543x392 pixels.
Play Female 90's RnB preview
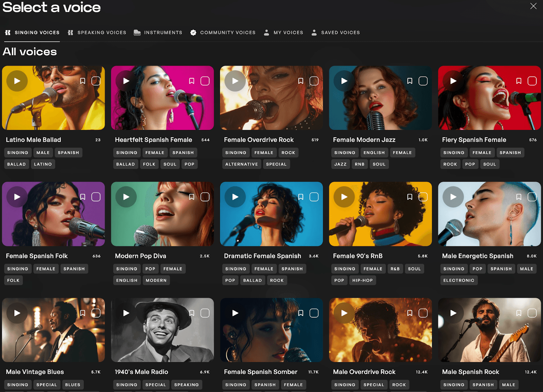pos(344,197)
